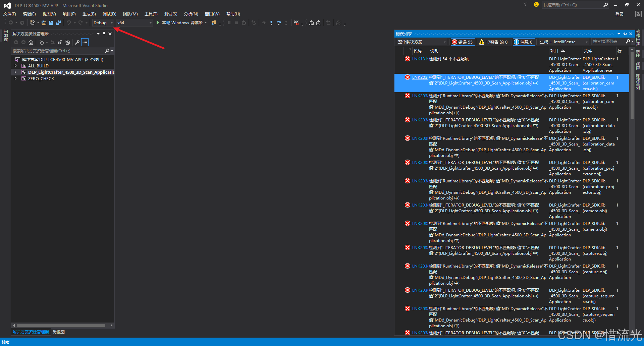The image size is (644, 346).
Task: Open Properties with the wrench icon
Action: point(77,42)
